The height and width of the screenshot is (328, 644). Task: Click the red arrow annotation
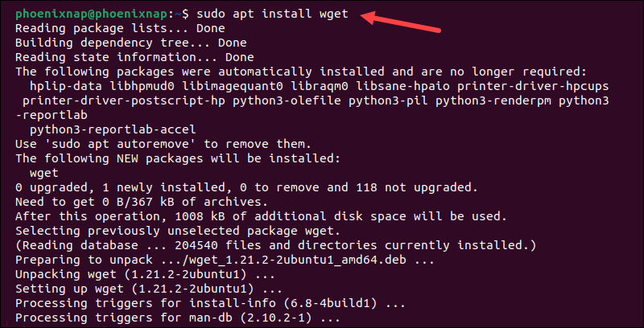400,22
